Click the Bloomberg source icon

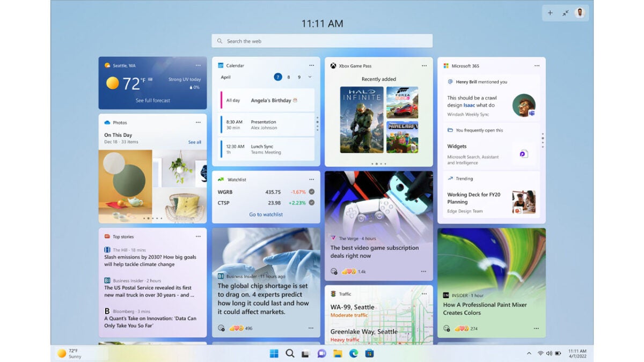tap(107, 311)
